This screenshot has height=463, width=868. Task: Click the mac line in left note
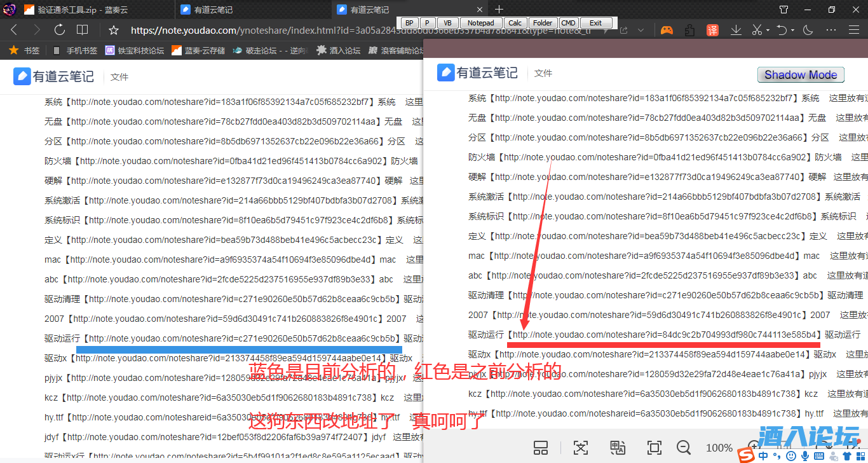234,259
